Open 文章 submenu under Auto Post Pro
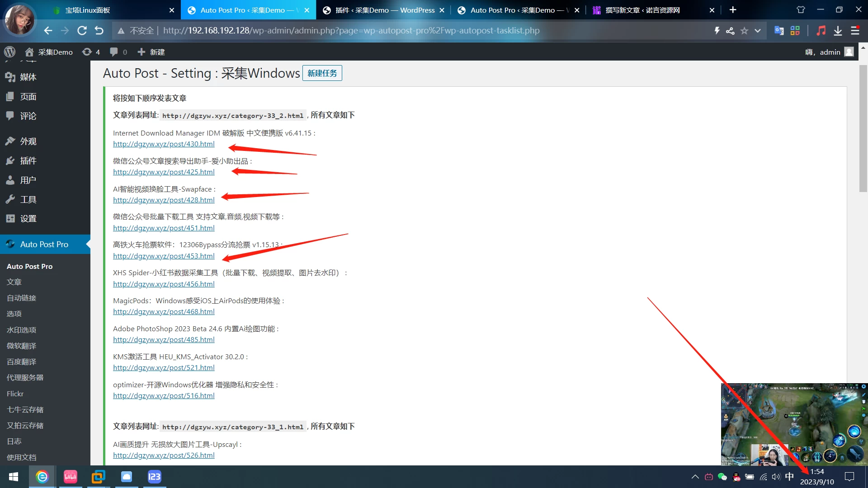This screenshot has height=488, width=868. [14, 282]
